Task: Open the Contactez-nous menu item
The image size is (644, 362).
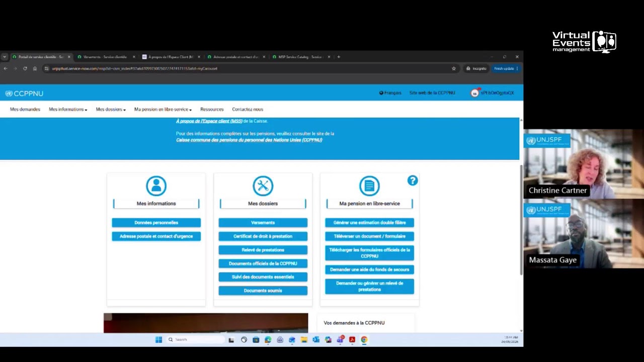Action: click(248, 109)
